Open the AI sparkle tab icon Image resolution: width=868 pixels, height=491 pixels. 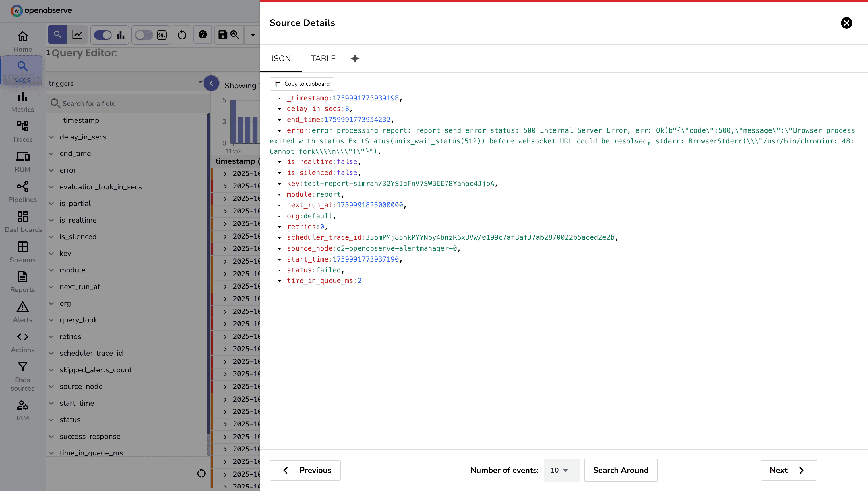tap(355, 58)
